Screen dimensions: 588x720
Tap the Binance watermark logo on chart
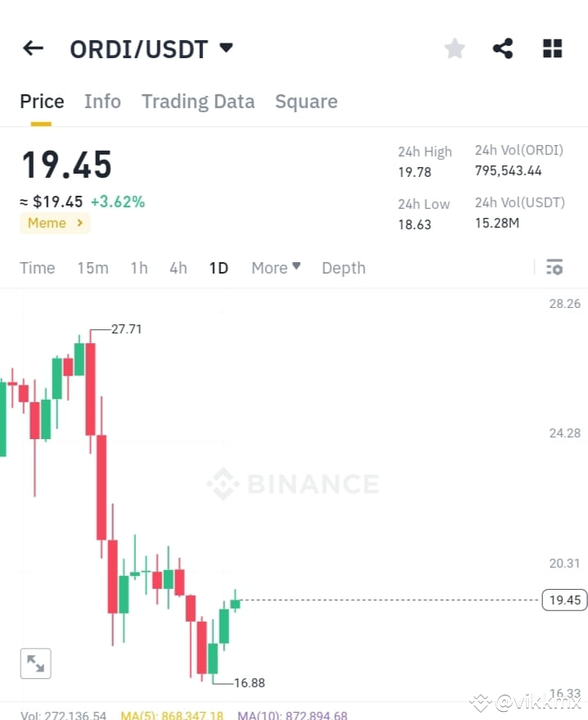pyautogui.click(x=293, y=483)
